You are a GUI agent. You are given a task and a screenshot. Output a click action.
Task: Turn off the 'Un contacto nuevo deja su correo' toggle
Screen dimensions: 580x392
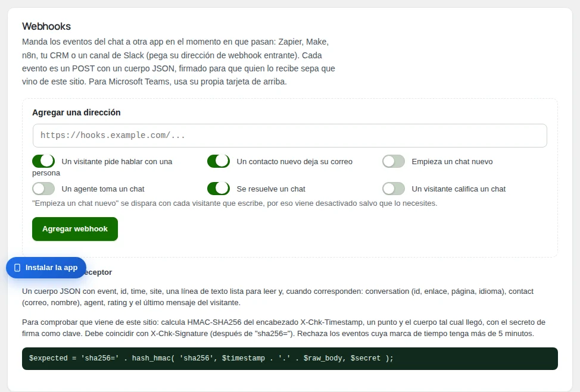click(x=218, y=161)
